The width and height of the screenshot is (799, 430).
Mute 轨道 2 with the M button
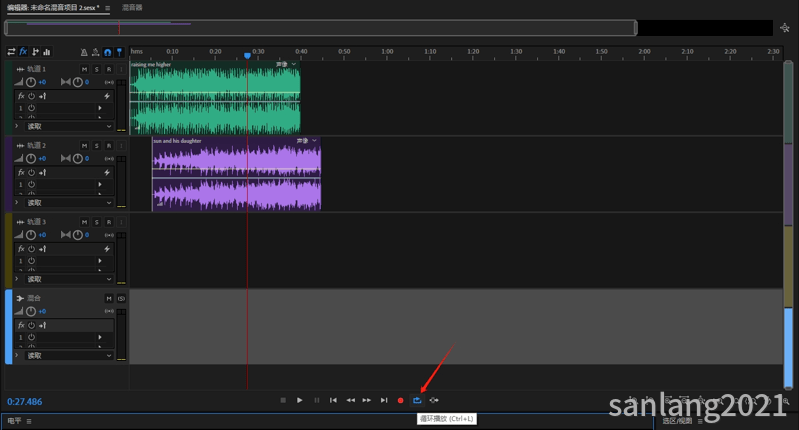[x=84, y=146]
